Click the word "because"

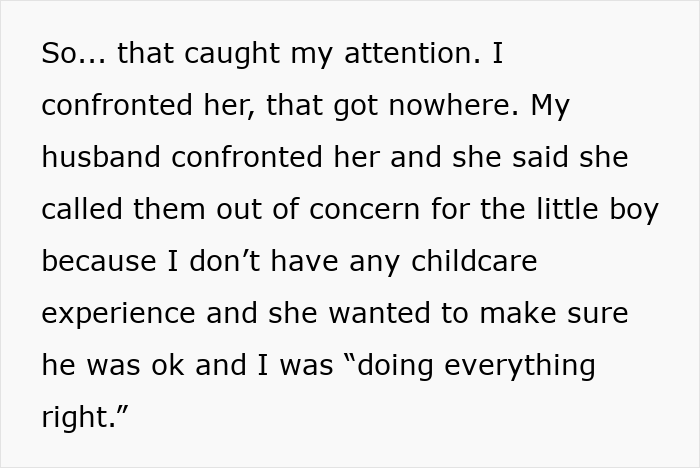coord(99,261)
